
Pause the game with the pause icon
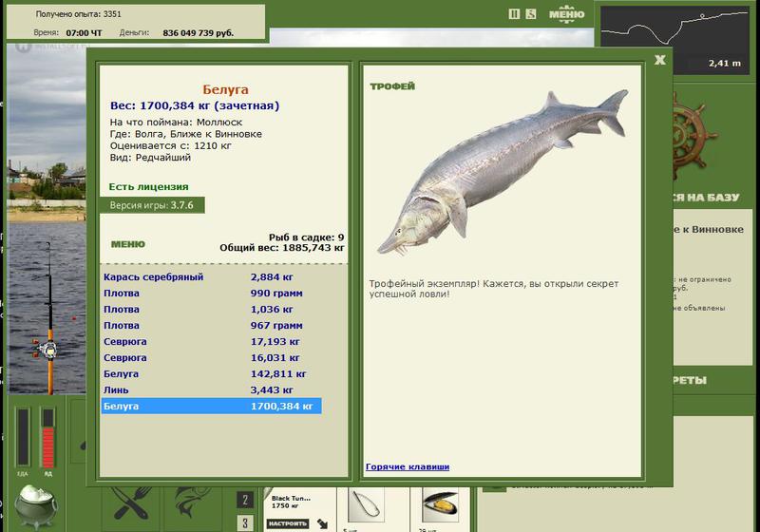coord(514,14)
